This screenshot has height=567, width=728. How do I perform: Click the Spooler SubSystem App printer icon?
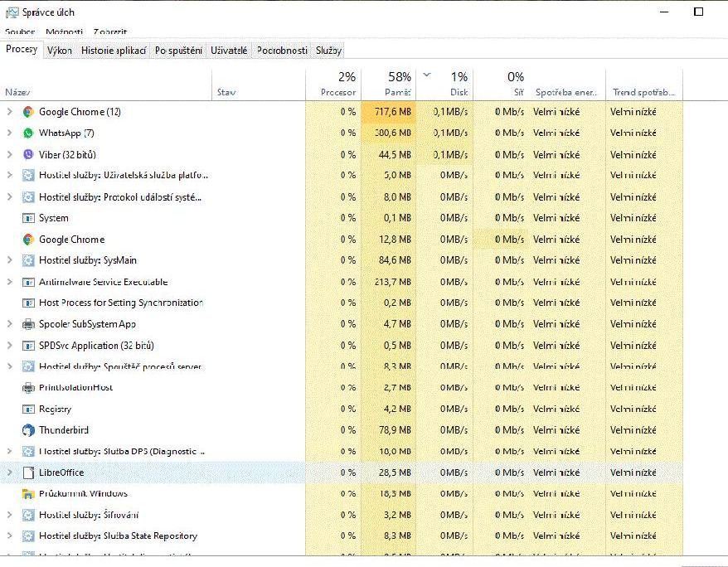click(x=28, y=324)
